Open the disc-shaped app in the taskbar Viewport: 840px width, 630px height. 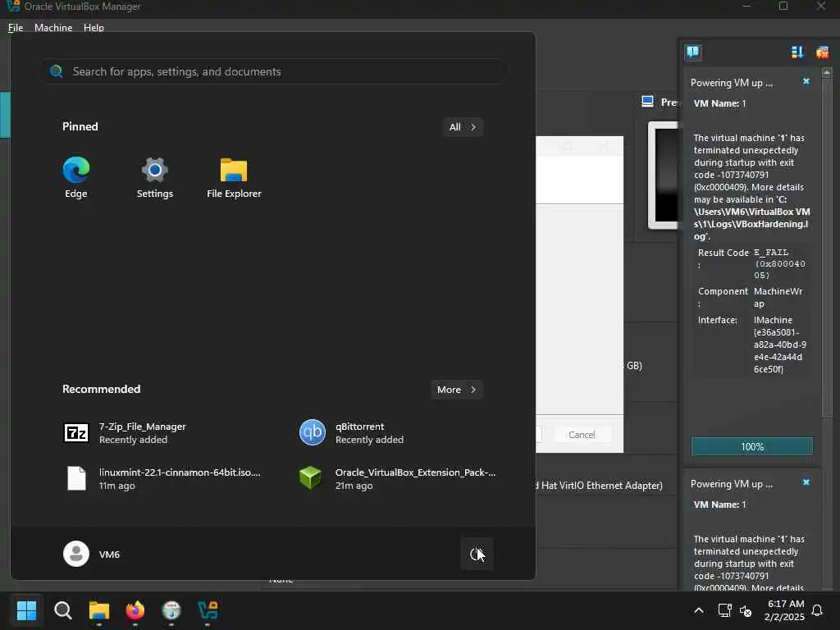point(171,609)
